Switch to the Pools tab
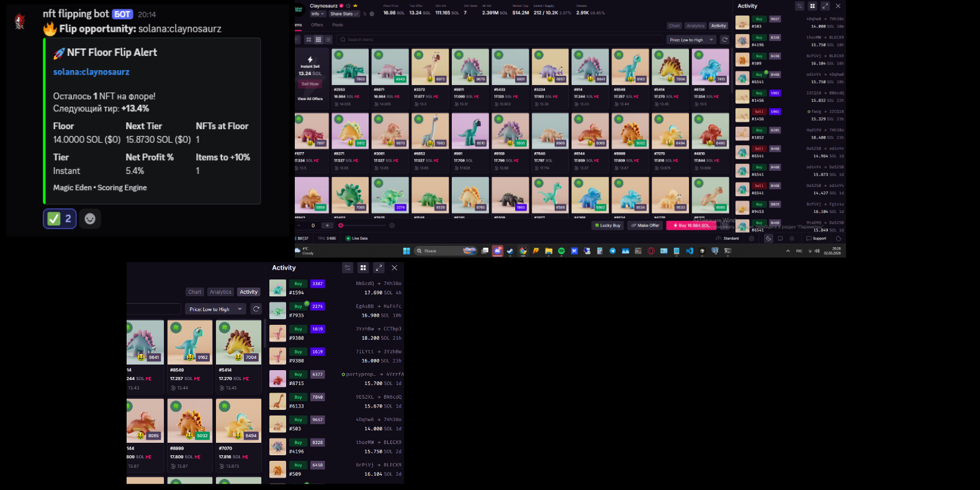This screenshot has height=490, width=980. pyautogui.click(x=338, y=25)
